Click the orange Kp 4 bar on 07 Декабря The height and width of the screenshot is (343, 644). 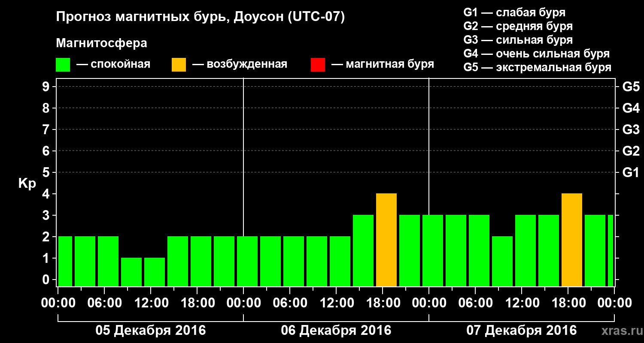tap(572, 240)
